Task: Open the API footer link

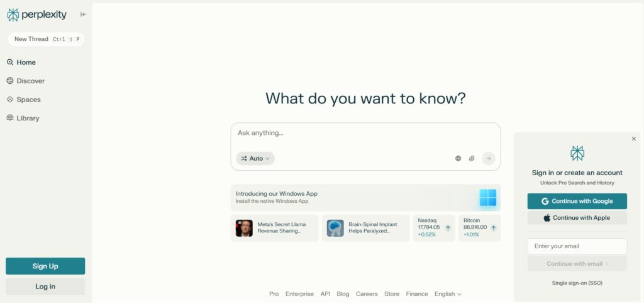Action: point(325,294)
